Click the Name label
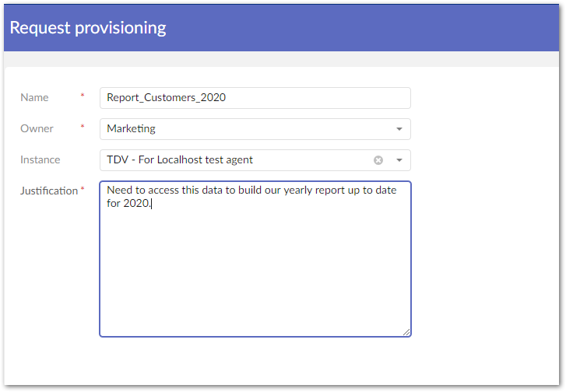The height and width of the screenshot is (392, 566). tap(34, 97)
